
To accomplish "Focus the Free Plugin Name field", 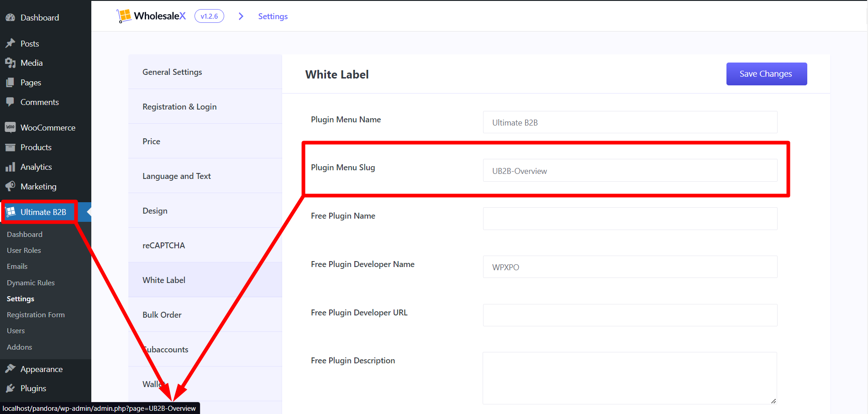I will 630,219.
